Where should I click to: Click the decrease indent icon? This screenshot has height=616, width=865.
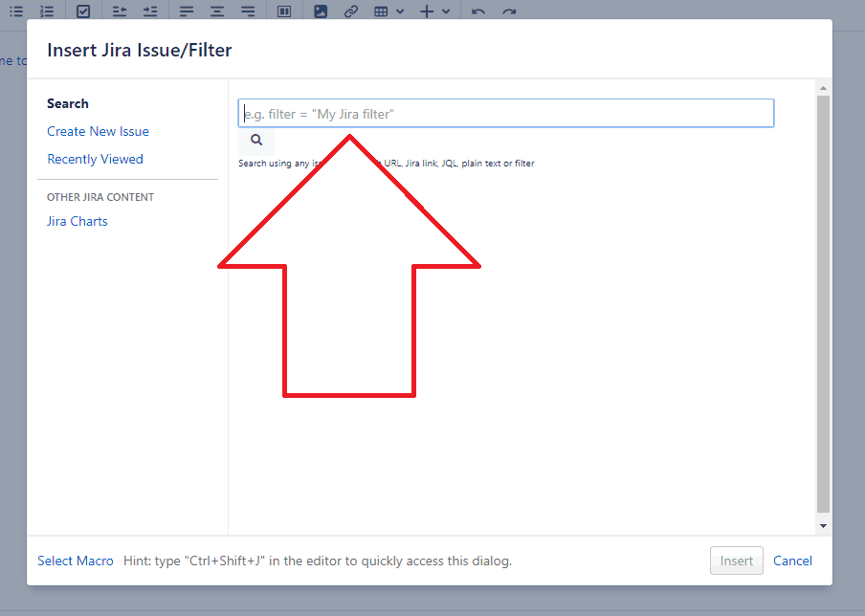(x=120, y=11)
